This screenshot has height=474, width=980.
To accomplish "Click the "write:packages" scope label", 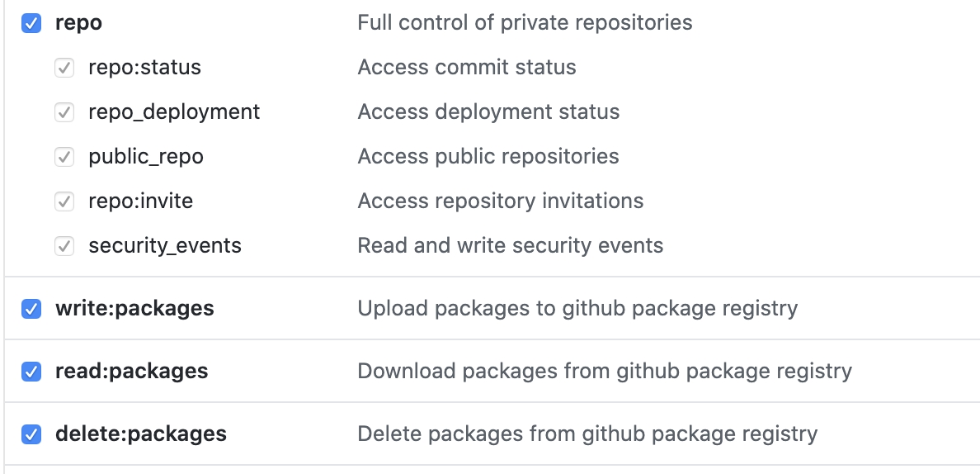I will 134,309.
